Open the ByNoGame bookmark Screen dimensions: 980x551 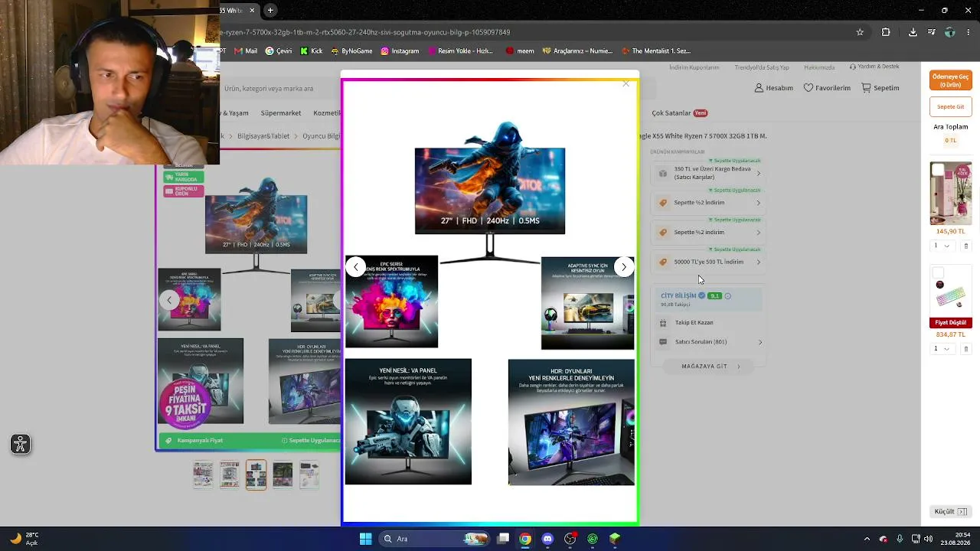[x=351, y=51]
